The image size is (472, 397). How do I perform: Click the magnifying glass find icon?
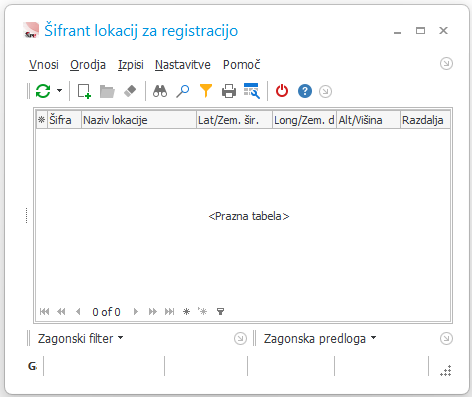pyautogui.click(x=183, y=91)
